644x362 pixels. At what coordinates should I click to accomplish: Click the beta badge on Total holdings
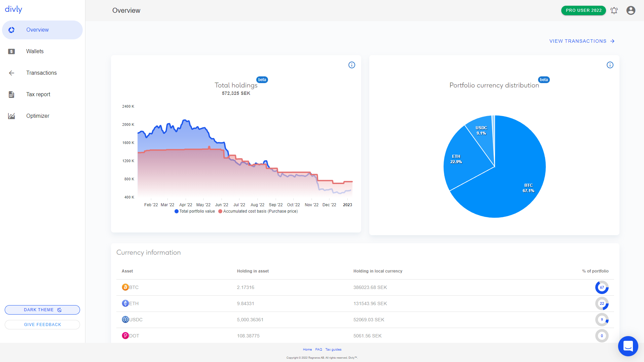point(262,80)
